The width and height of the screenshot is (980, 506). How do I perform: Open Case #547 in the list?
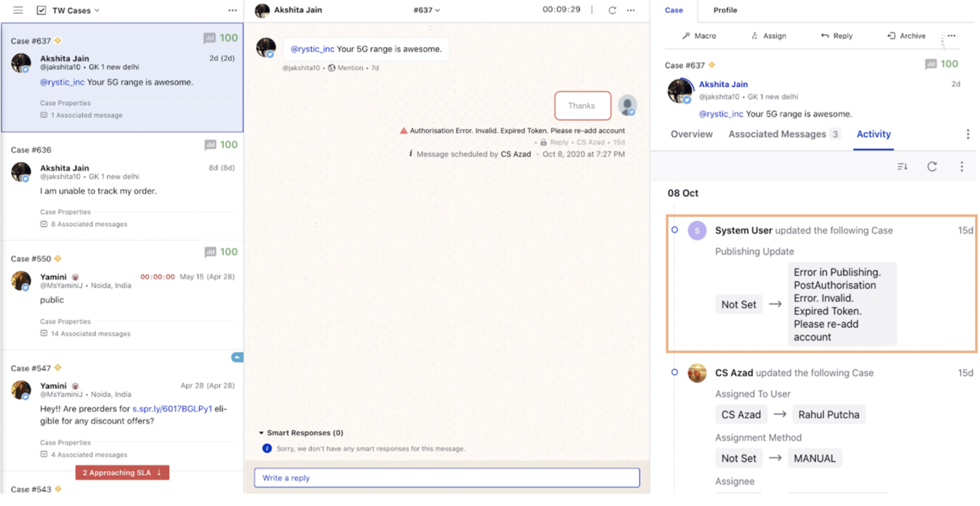click(122, 410)
